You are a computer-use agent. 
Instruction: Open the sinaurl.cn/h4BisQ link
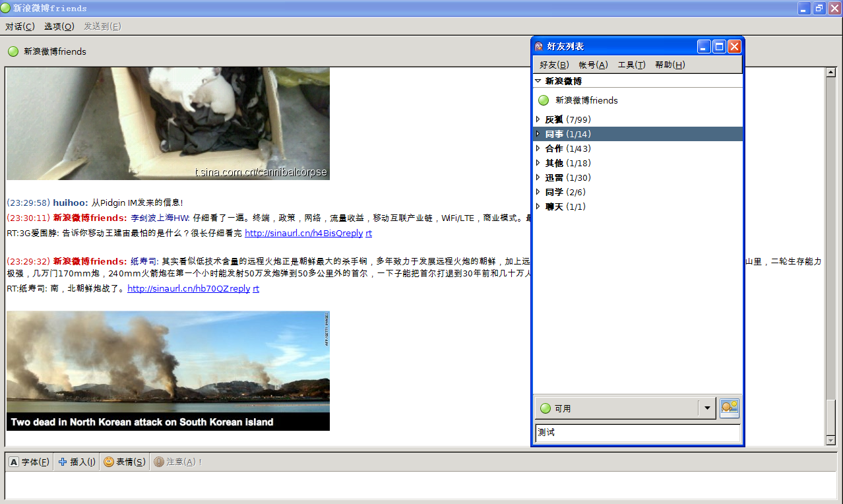pos(294,233)
